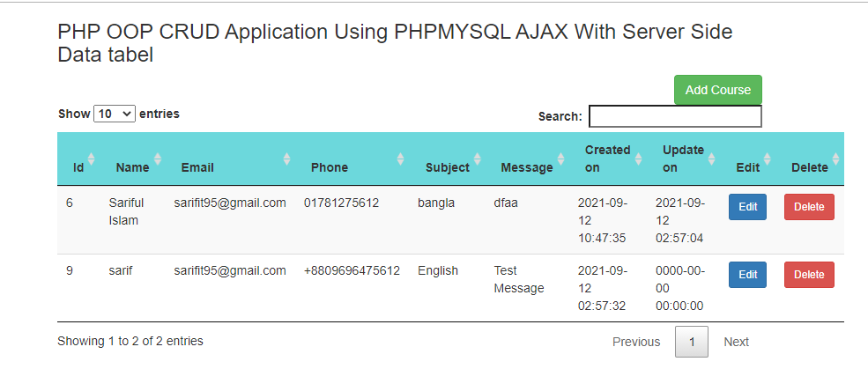Click the Add Course button

[x=717, y=90]
